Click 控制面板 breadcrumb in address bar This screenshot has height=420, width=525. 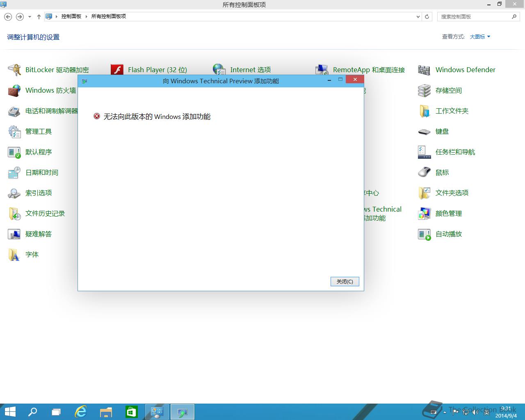[x=71, y=16]
